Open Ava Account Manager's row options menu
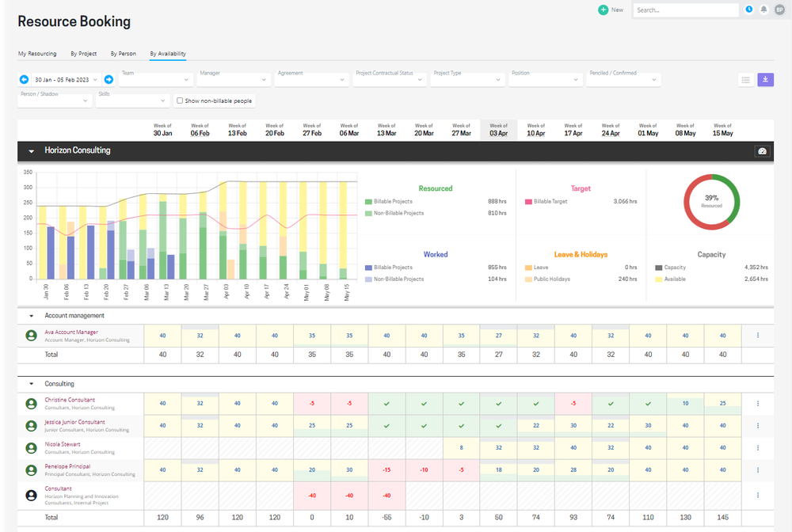 pyautogui.click(x=757, y=336)
